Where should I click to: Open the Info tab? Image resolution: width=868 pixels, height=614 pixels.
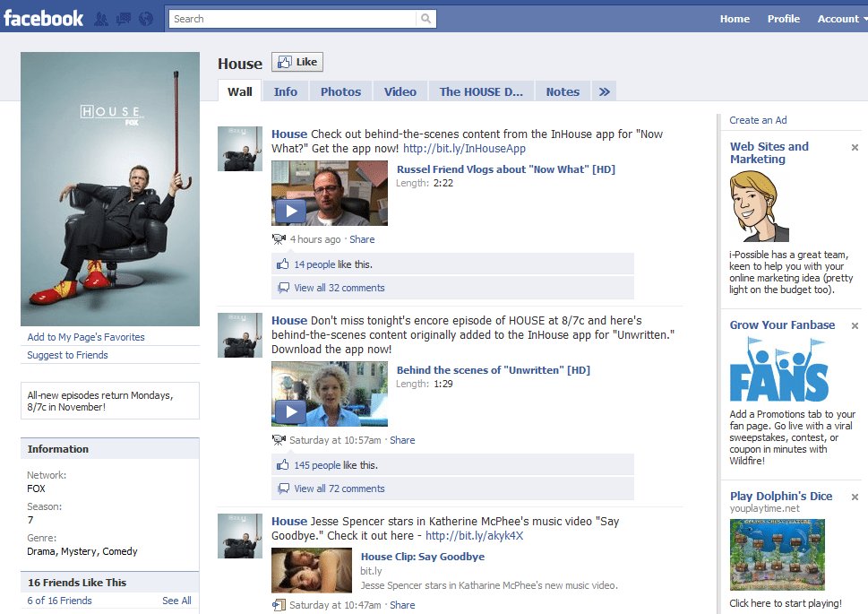tap(286, 92)
